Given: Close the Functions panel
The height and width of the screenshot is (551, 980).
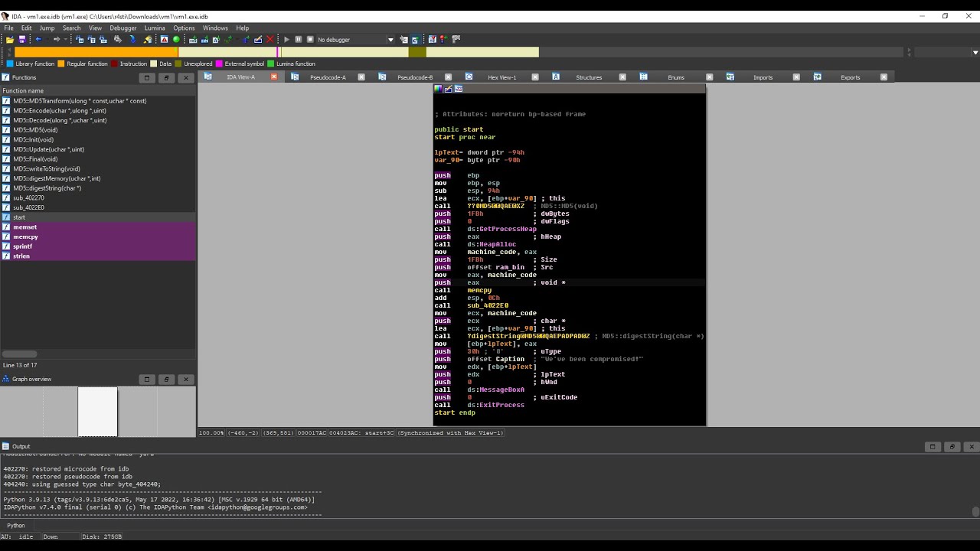Looking at the screenshot, I should [x=185, y=77].
